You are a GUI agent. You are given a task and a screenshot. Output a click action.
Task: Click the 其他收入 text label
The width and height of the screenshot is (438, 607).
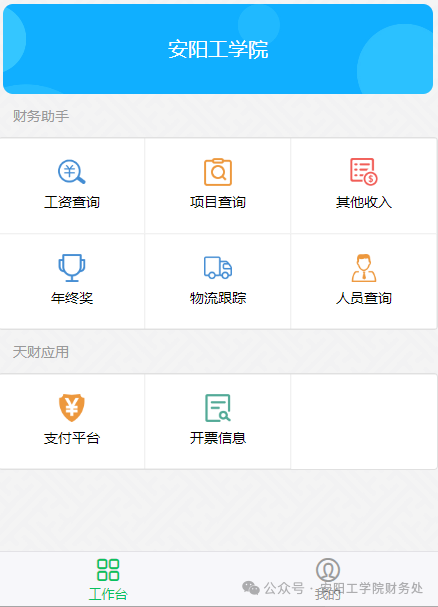tap(364, 202)
